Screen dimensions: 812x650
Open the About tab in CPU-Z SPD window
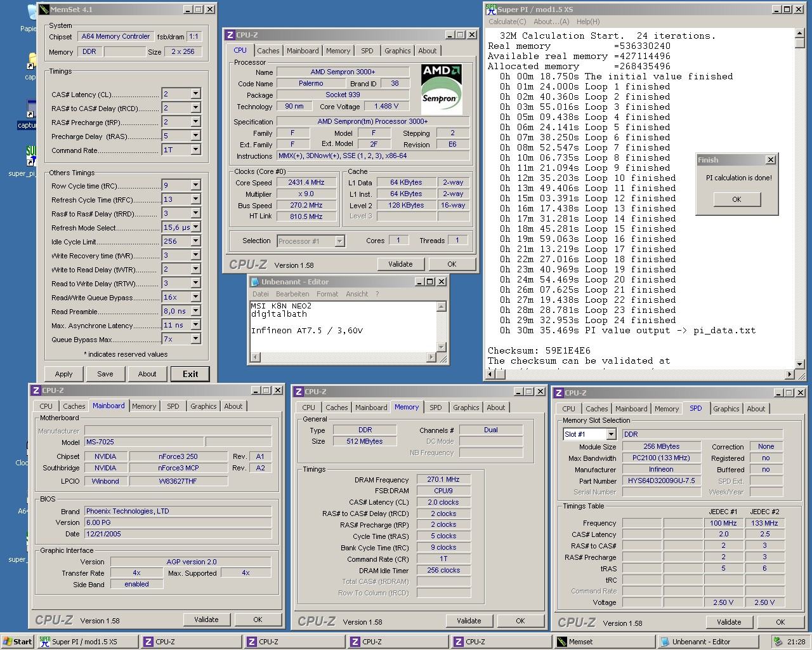pos(756,409)
